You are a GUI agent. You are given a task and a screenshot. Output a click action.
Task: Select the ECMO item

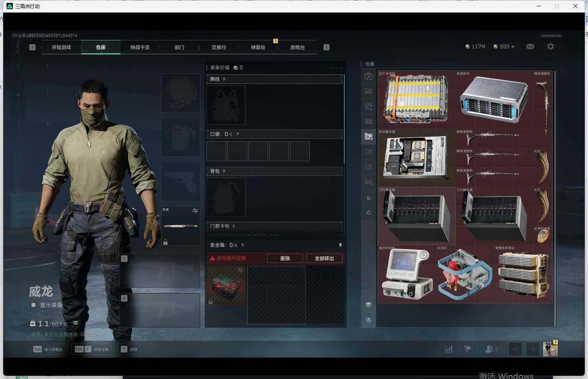465,274
